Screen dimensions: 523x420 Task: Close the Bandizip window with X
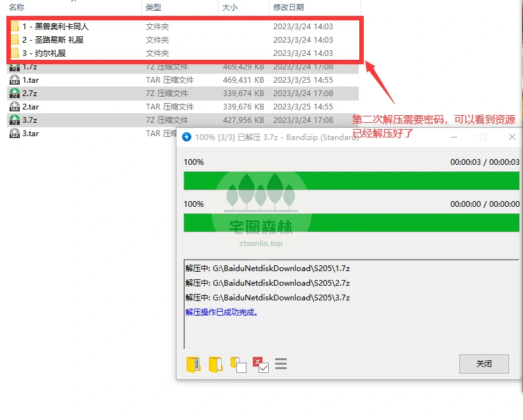[512, 137]
